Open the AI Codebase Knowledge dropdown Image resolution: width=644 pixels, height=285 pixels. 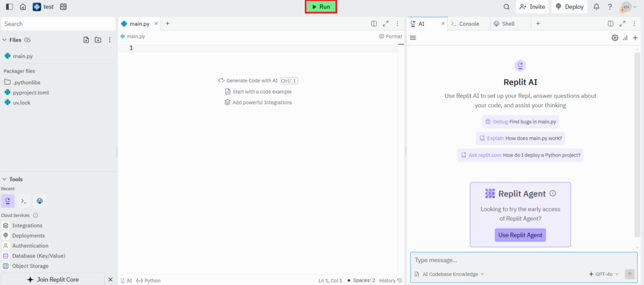coord(450,274)
